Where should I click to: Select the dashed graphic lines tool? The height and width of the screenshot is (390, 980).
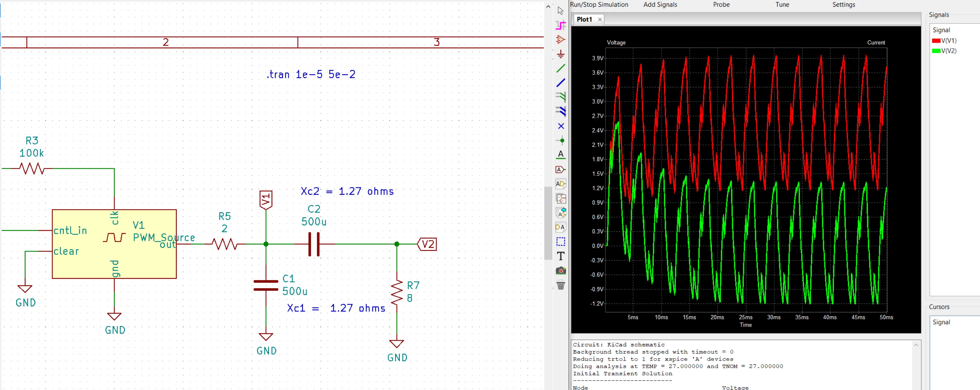[560, 242]
